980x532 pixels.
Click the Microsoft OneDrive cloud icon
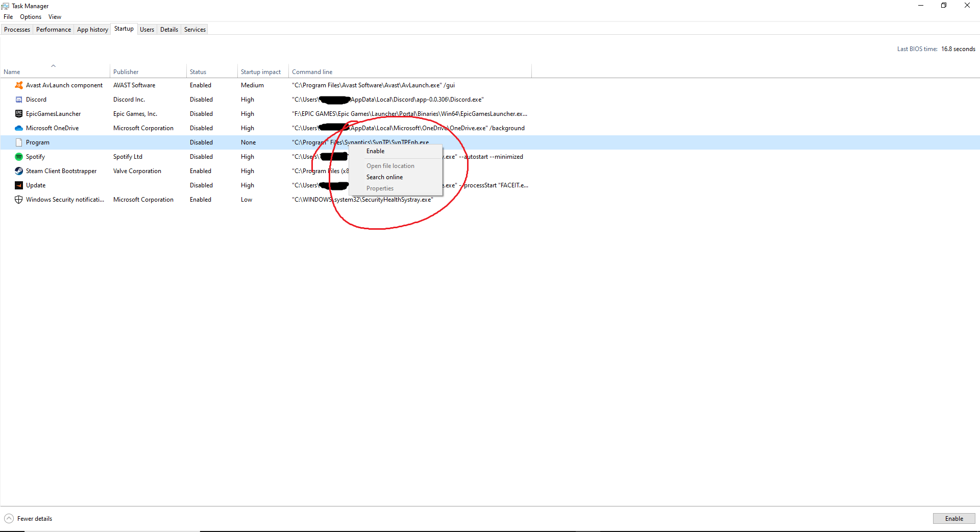(19, 128)
